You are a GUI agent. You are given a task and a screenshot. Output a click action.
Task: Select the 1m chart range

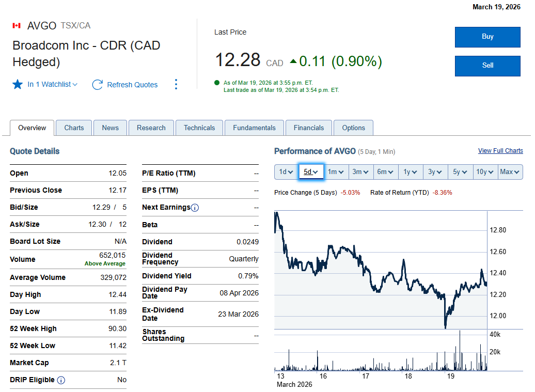[336, 172]
